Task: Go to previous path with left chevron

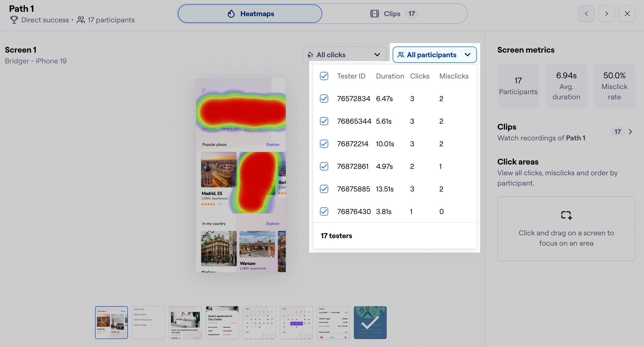Action: point(586,14)
